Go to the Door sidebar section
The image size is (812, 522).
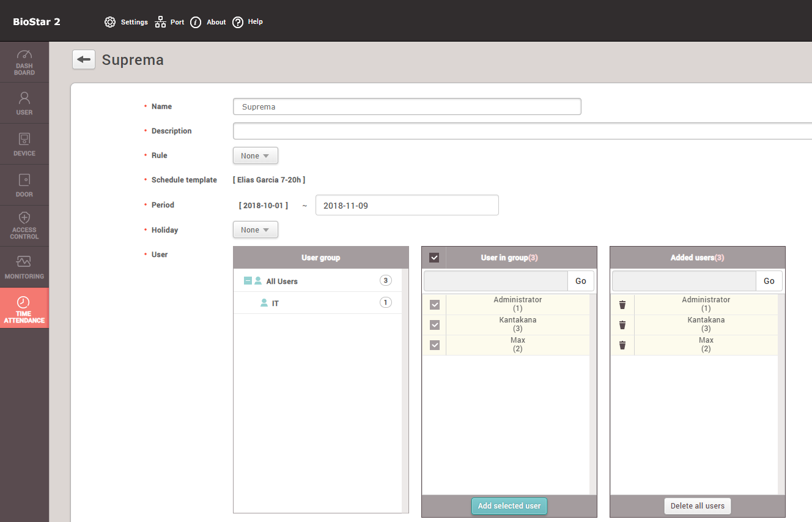[x=24, y=185]
